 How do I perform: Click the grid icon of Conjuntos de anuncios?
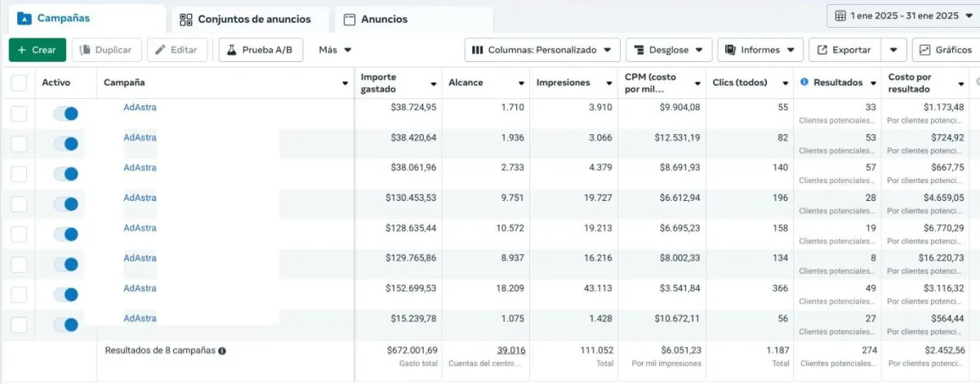coord(186,20)
